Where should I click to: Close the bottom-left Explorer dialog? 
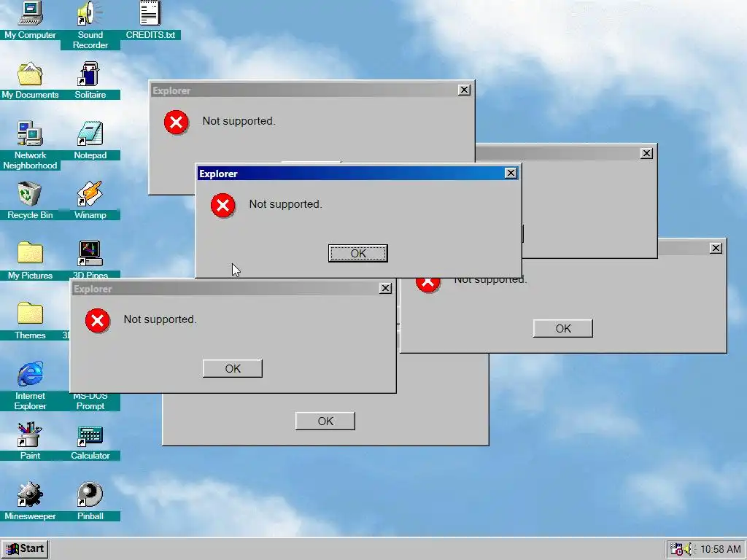pos(385,288)
